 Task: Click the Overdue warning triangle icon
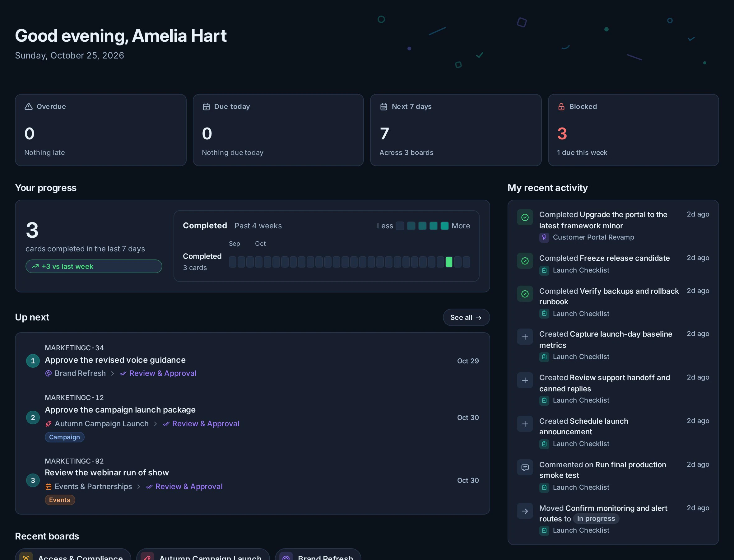29,107
